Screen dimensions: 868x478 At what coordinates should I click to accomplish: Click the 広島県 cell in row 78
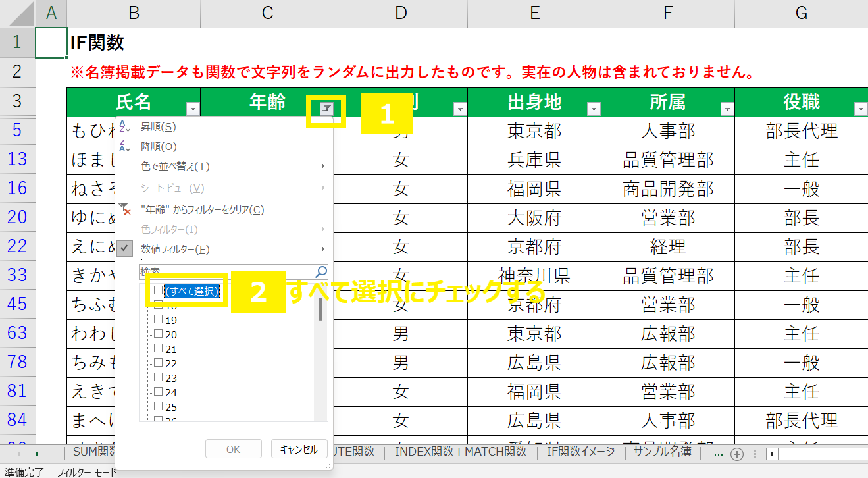point(534,363)
